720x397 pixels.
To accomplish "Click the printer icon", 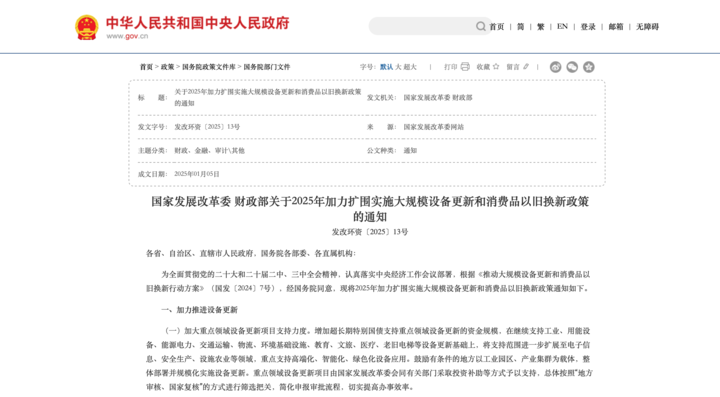I will pos(465,67).
